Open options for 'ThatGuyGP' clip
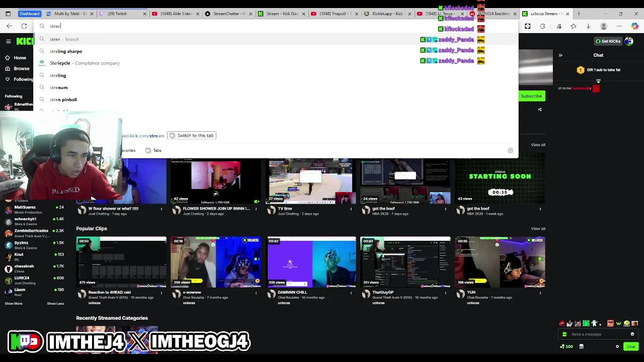Screen dimensions: 644x362 (x=446, y=293)
